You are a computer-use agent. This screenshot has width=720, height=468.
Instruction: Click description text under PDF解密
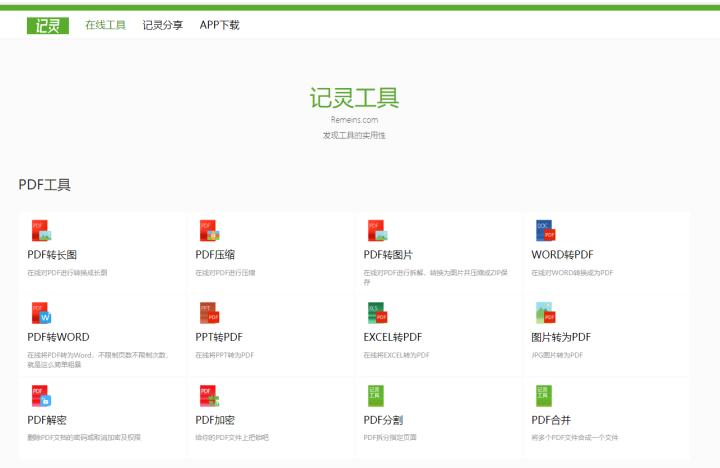84,437
